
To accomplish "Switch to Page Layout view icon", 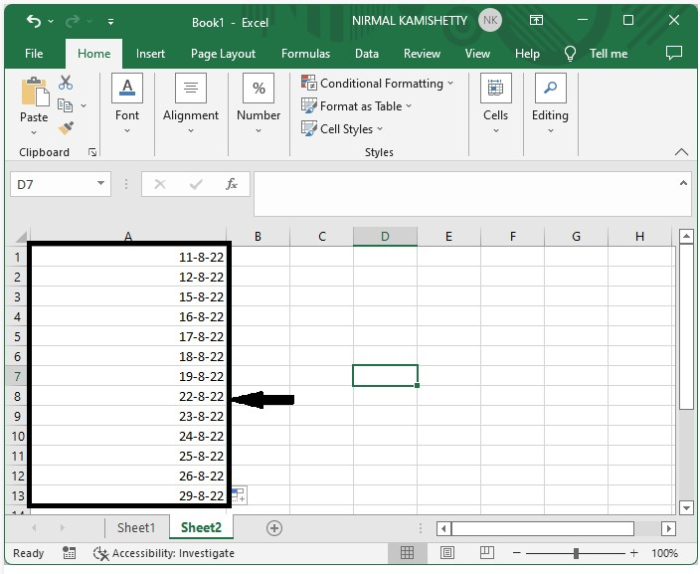I will coord(447,553).
